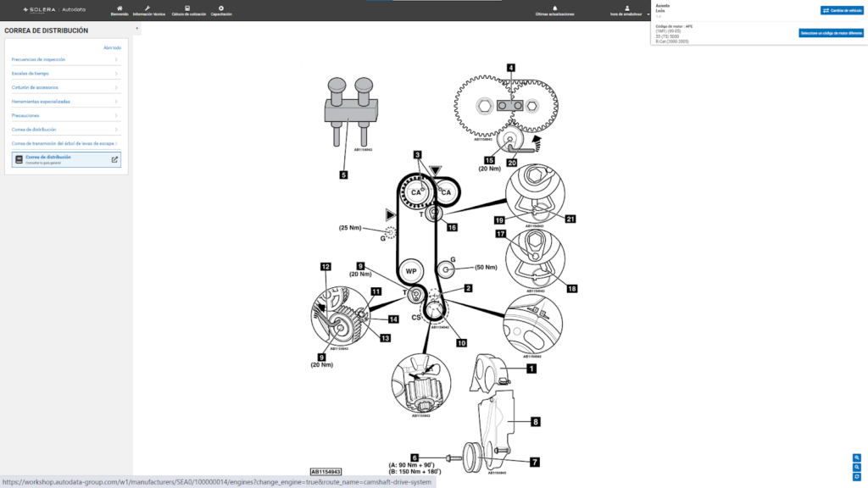Click the middle zoom magnifier button
Viewport: 868px width, 488px height.
tap(857, 467)
